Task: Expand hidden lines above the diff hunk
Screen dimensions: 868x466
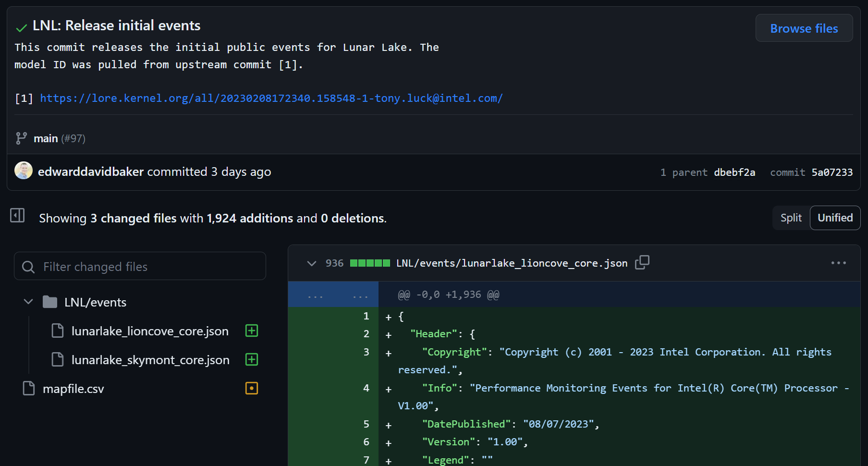Action: coord(333,294)
